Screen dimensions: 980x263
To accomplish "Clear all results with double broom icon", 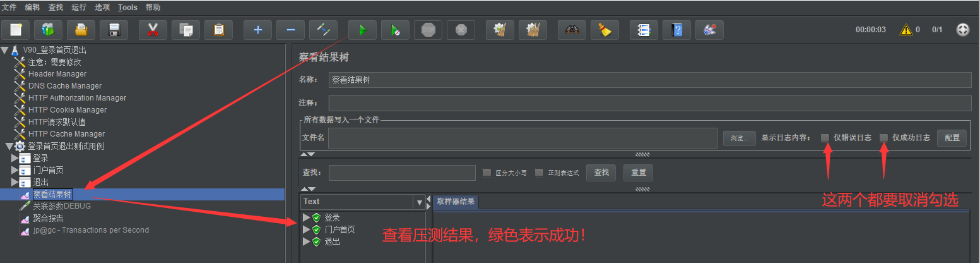I will [533, 30].
